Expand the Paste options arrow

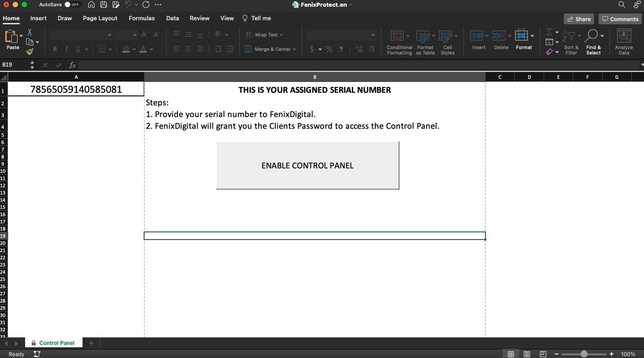22,36
